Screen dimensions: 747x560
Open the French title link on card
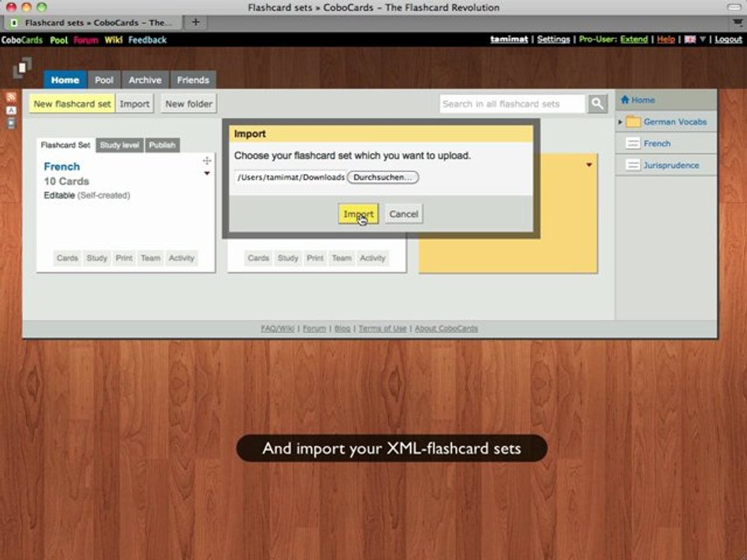tap(62, 166)
